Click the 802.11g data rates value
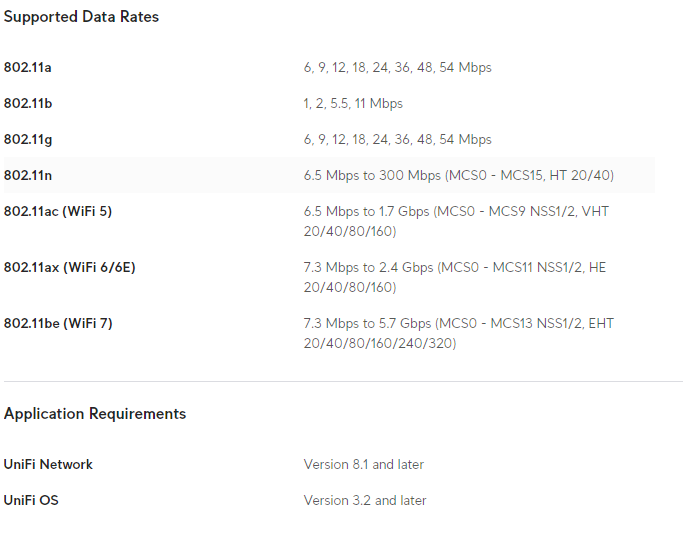 coord(397,140)
